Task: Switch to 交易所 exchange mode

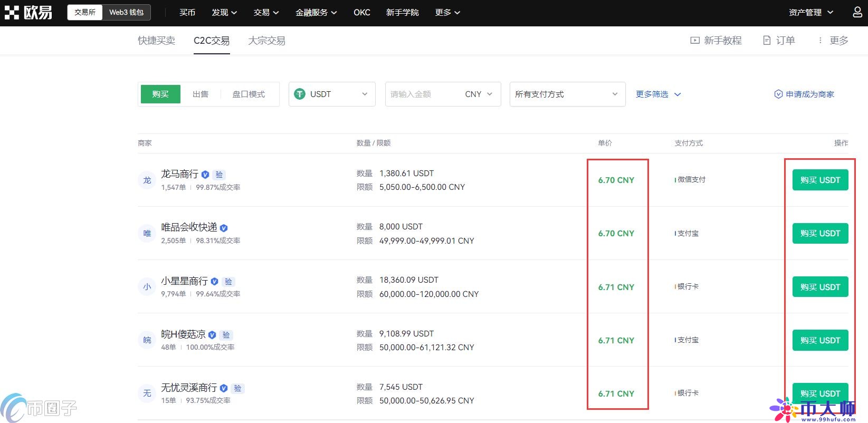Action: tap(85, 12)
